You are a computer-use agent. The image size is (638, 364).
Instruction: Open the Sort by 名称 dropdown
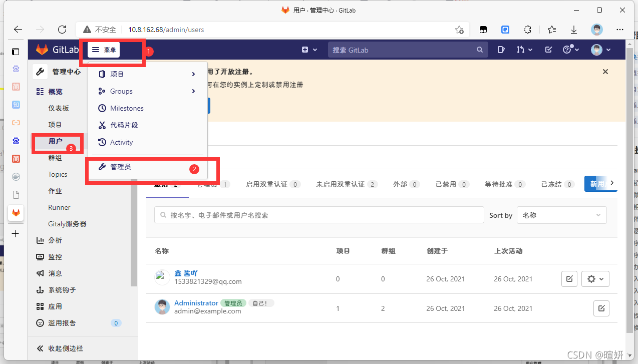(561, 215)
